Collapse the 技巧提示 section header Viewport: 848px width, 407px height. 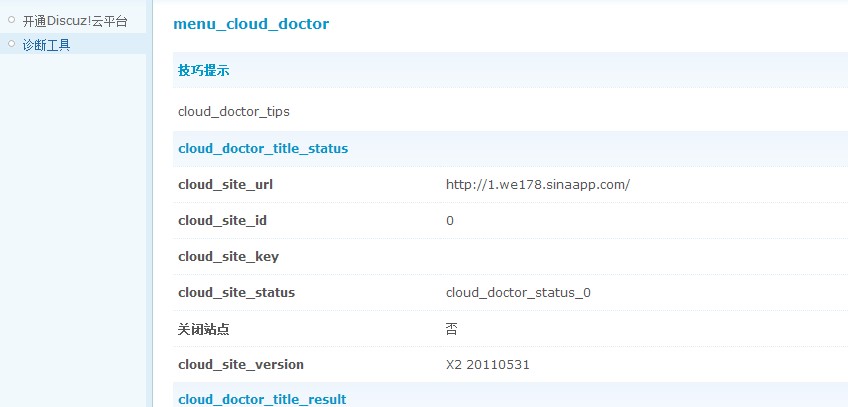coord(204,70)
